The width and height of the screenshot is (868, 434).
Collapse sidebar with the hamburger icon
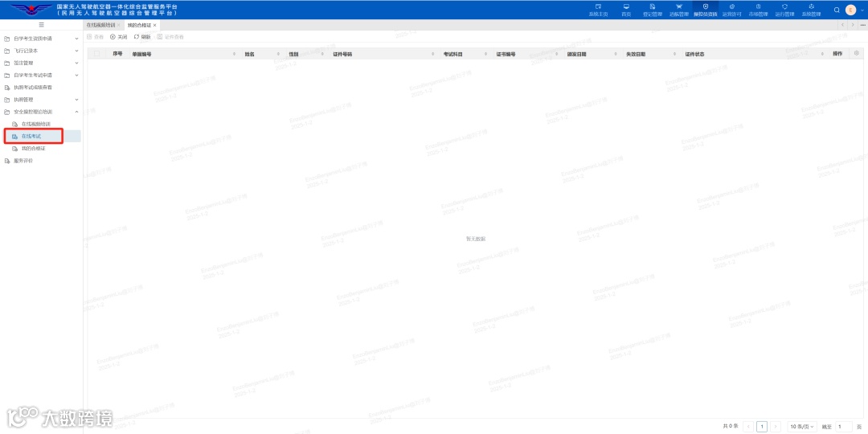[x=42, y=25]
